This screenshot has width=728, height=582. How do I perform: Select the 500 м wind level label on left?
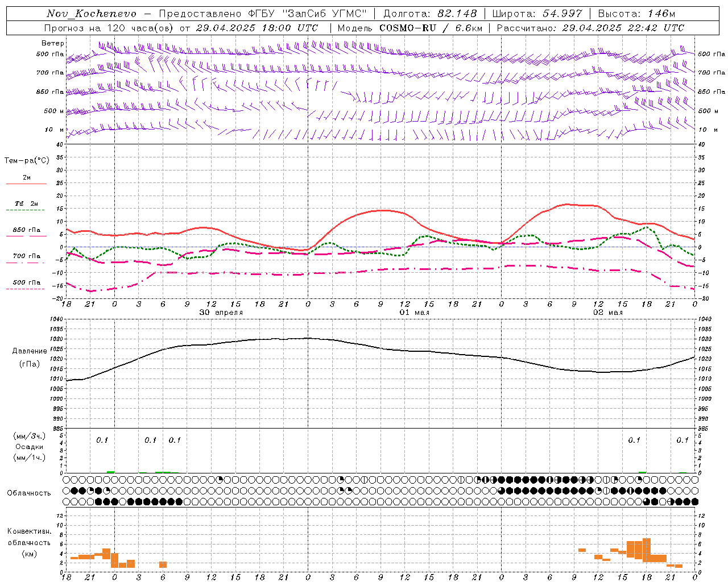tap(54, 111)
